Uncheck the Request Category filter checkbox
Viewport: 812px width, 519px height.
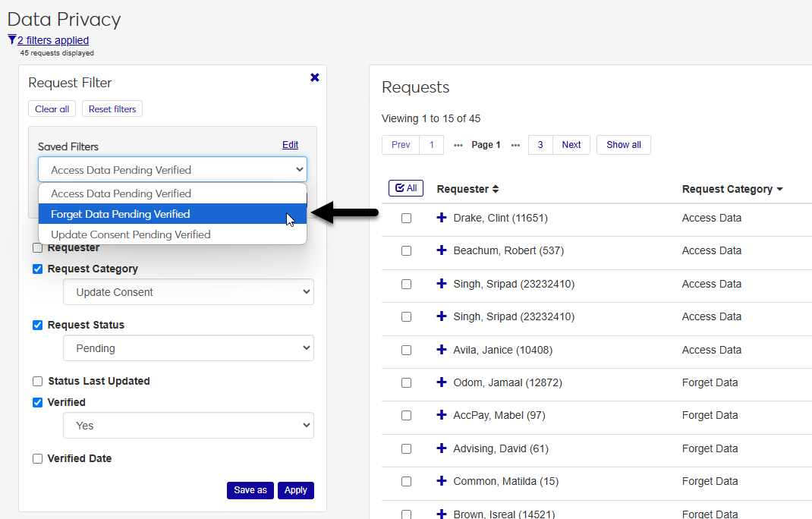click(38, 269)
